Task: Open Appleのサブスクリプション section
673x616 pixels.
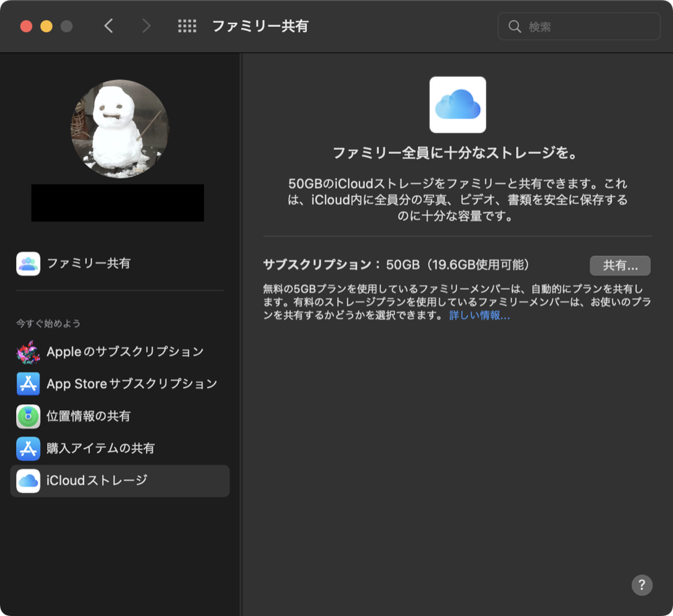Action: pyautogui.click(x=120, y=352)
